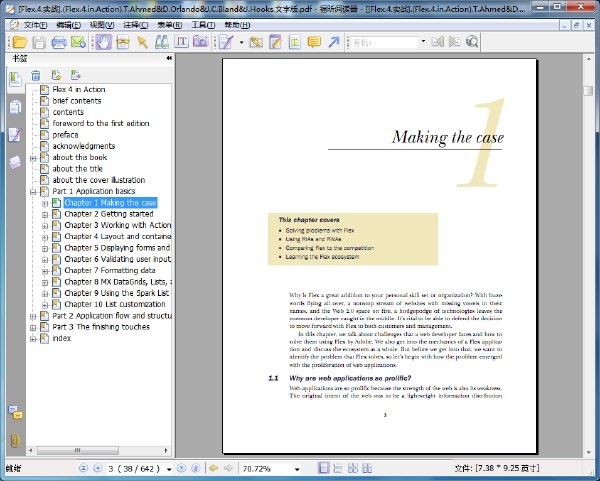The image size is (600, 481).
Task: Select the highlighter marker tool
Action: (x=256, y=42)
